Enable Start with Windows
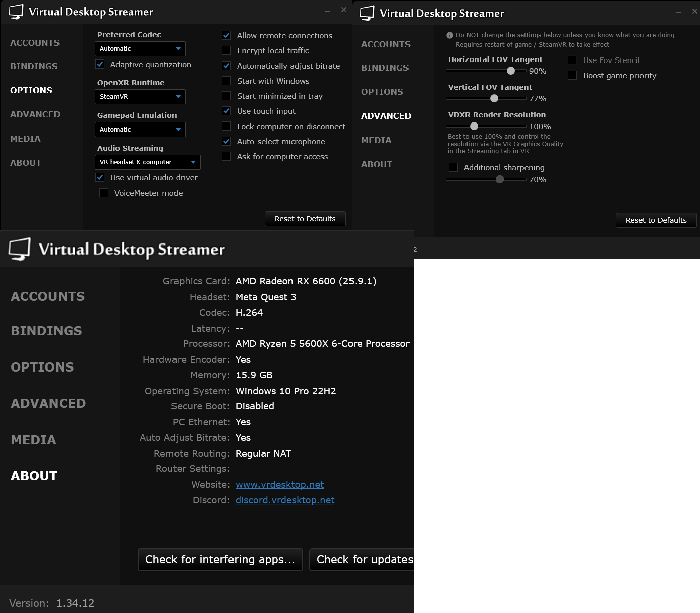This screenshot has width=700, height=613. 226,81
